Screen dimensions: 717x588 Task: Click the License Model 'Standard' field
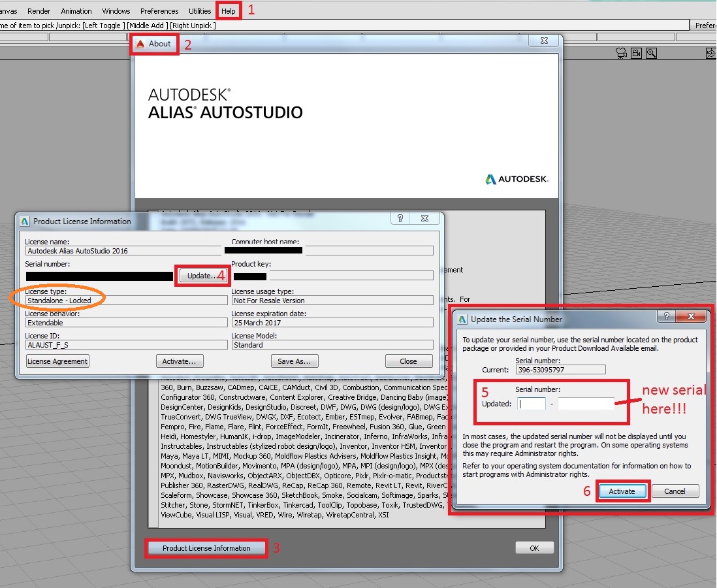[332, 344]
